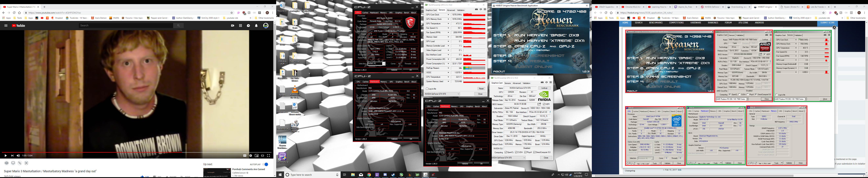Open Task View on the taskbar

tap(344, 175)
